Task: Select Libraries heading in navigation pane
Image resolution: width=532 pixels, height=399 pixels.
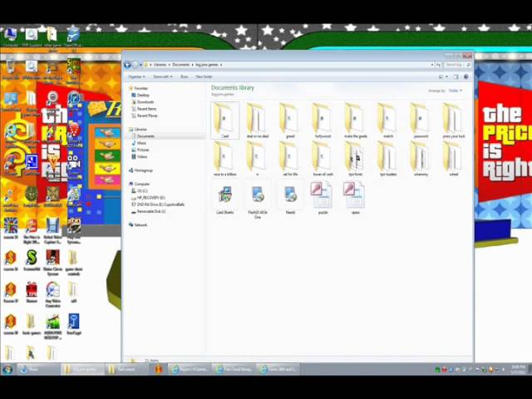Action: pos(140,130)
